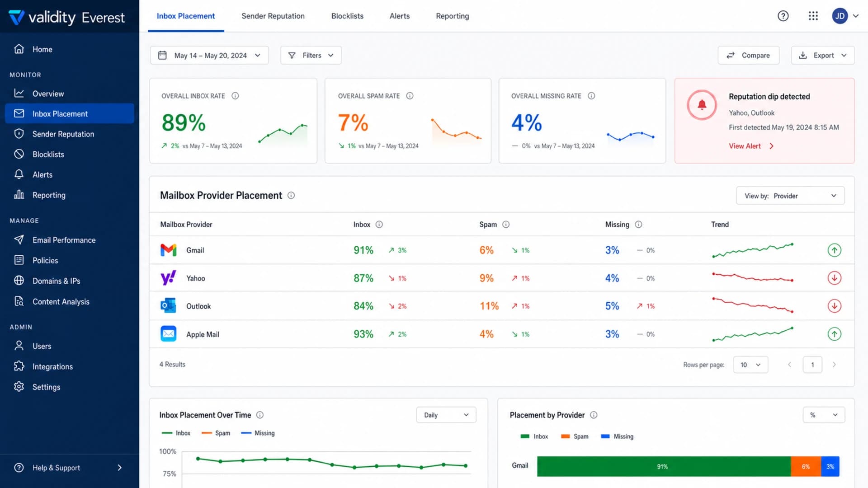Screen dimensions: 868x488
Task: Switch to the Blocklists top tab
Action: (x=347, y=16)
